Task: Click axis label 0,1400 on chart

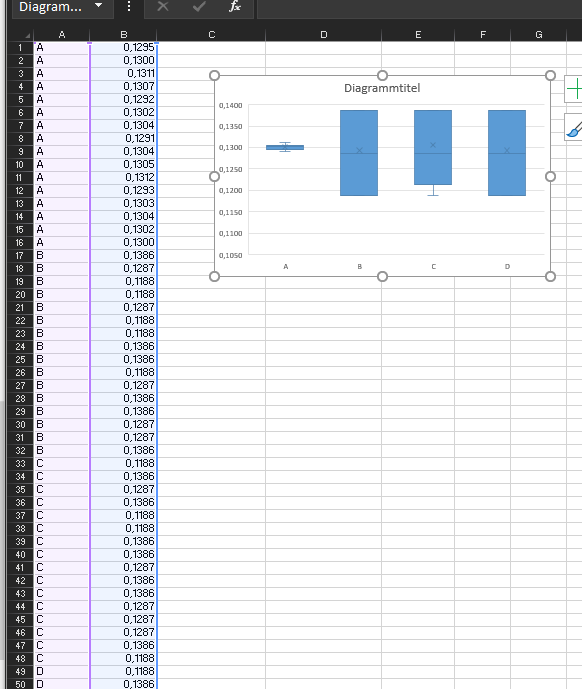Action: pyautogui.click(x=230, y=105)
